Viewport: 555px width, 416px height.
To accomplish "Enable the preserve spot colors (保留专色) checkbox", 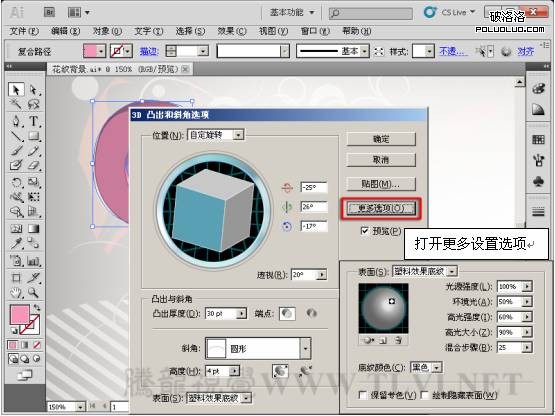I will point(362,395).
